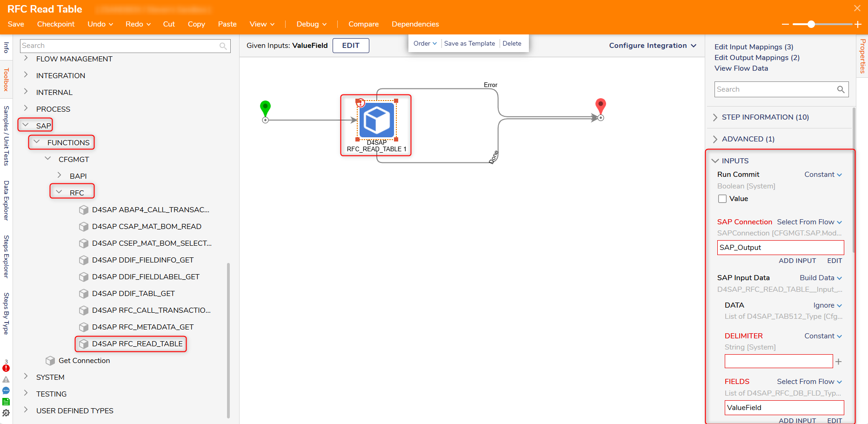
Task: Open the View menu
Action: coord(262,24)
